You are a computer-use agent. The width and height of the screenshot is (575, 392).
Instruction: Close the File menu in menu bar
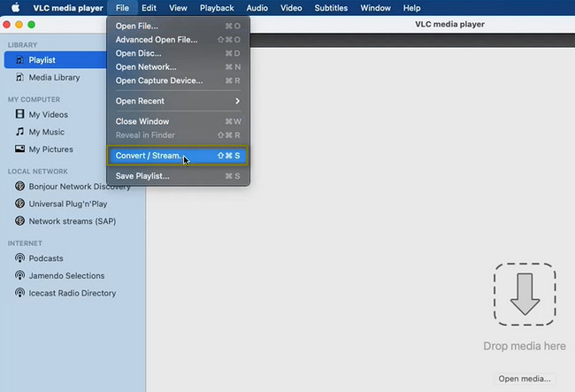coord(122,8)
